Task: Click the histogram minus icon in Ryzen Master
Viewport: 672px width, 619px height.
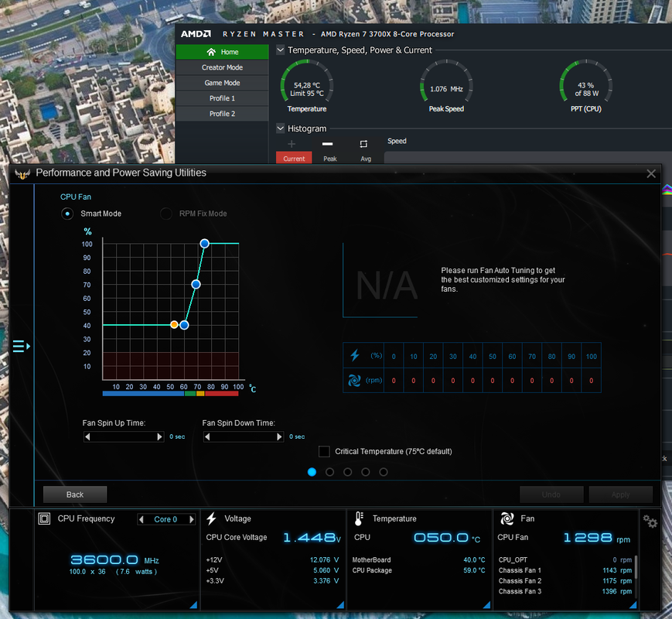Action: [x=327, y=144]
